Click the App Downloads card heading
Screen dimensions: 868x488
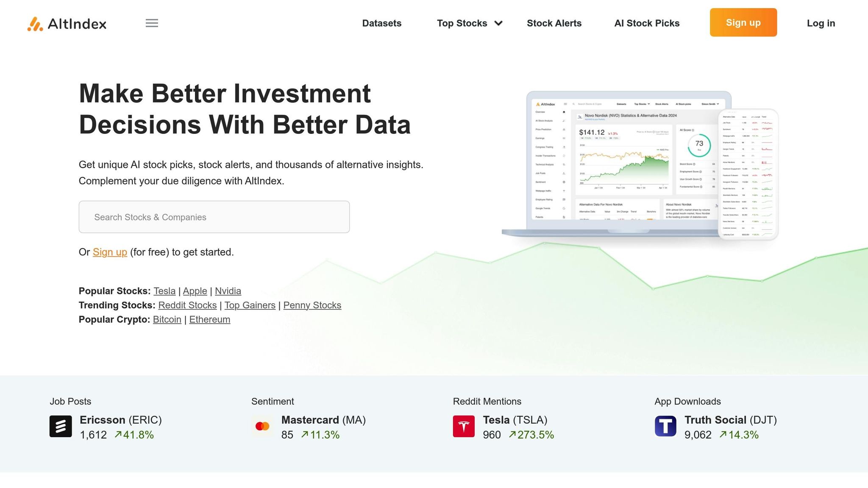(x=687, y=402)
